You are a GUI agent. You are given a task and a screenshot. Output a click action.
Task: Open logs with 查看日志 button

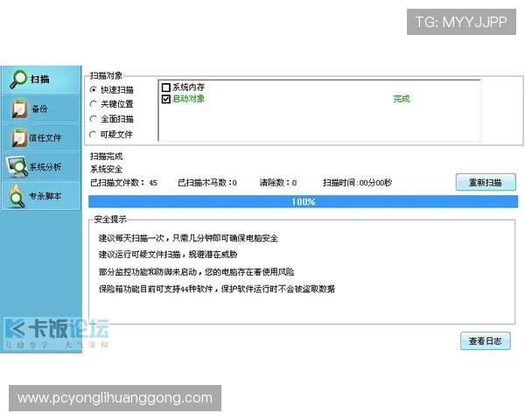tap(486, 341)
